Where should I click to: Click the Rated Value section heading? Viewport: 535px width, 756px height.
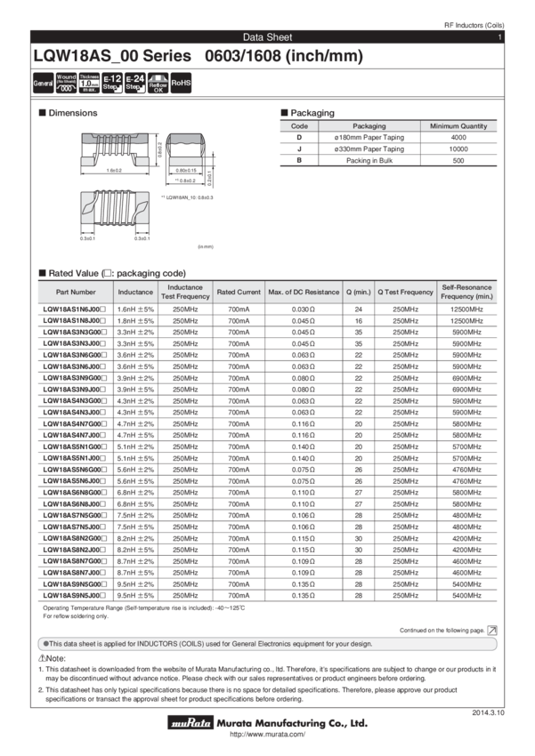(x=112, y=273)
